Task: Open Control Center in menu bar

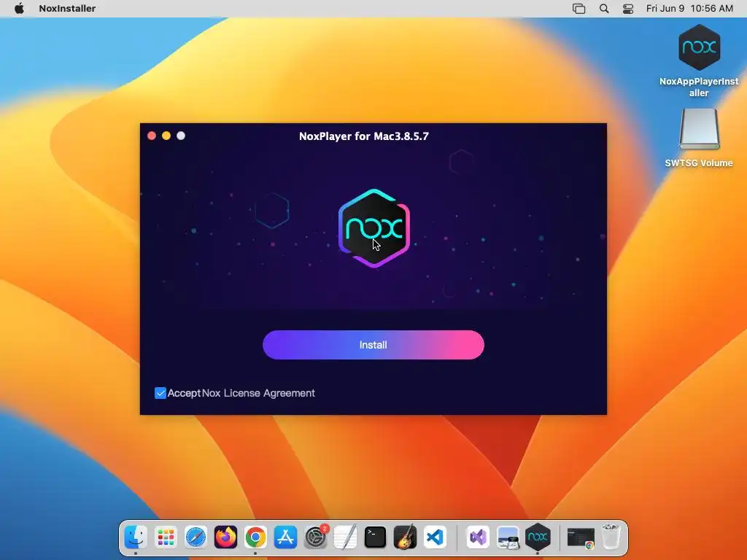Action: (628, 8)
